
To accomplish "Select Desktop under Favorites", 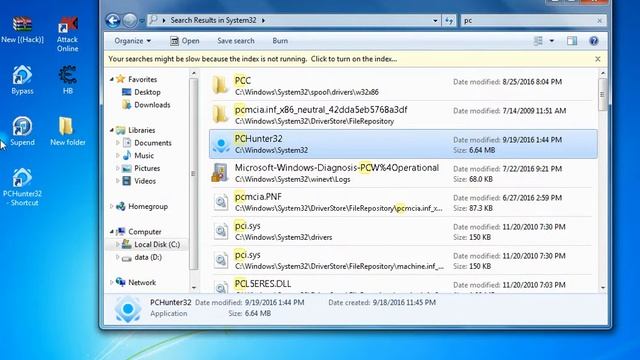I will pos(147,92).
